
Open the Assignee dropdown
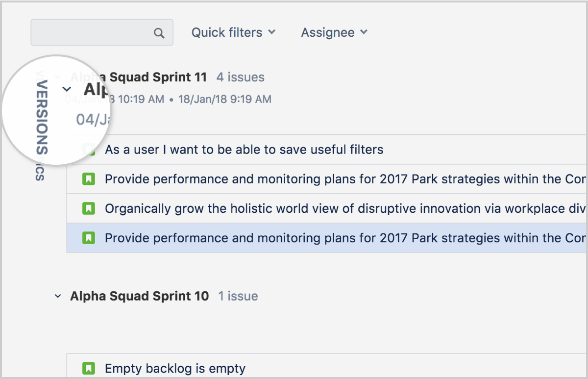[x=334, y=32]
